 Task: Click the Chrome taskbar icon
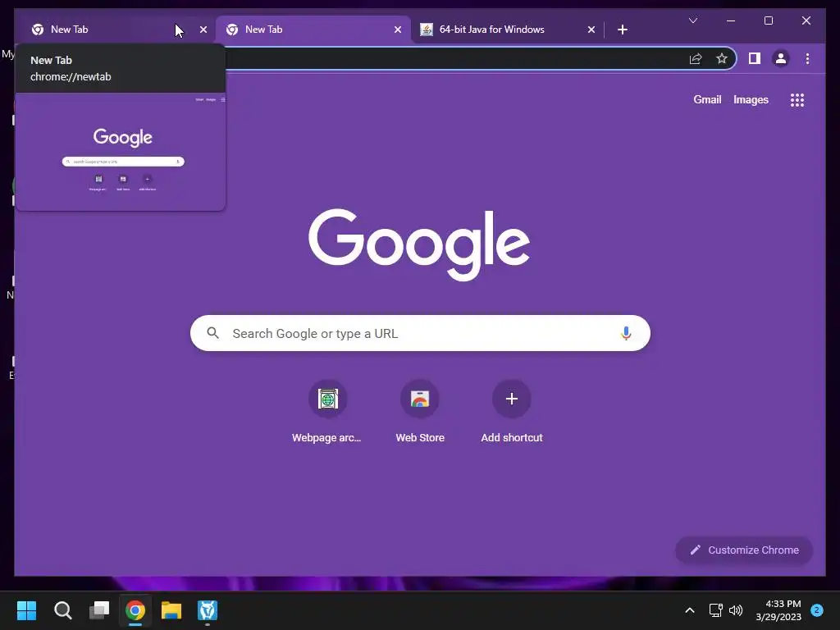pos(135,610)
